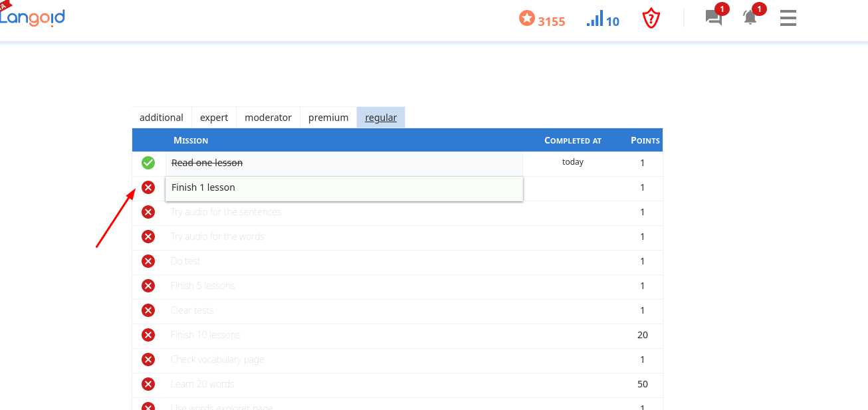Click the Check vocabulary page mission
This screenshot has height=410, width=868.
[x=217, y=359]
